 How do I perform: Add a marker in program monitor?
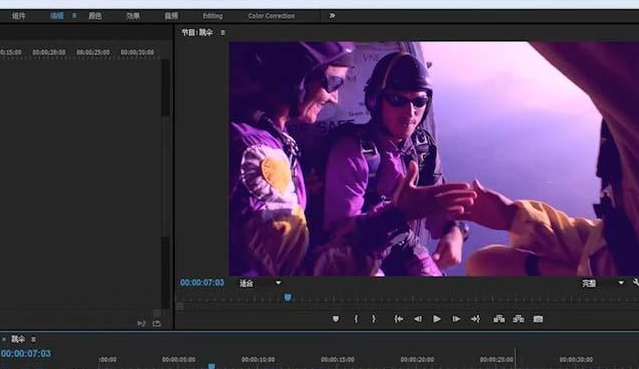point(335,319)
